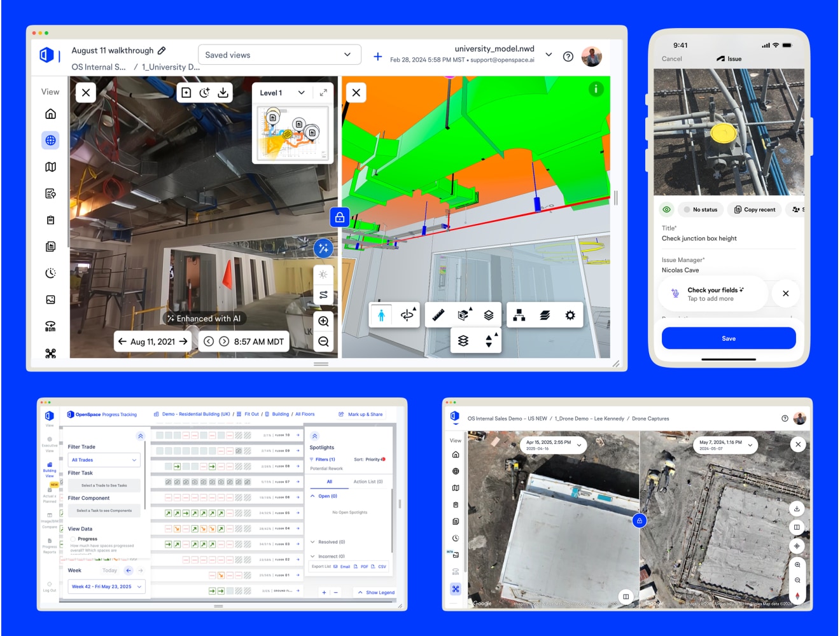Switch to the Action List tab in Spotlights

[x=368, y=481]
